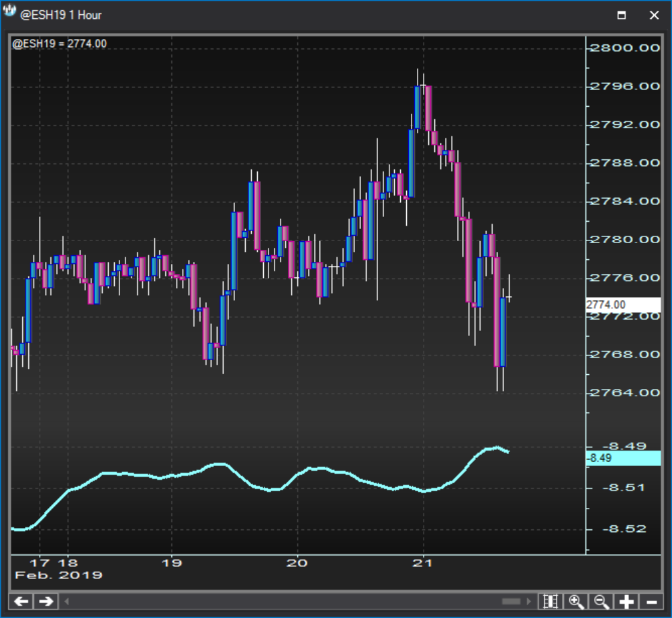Image resolution: width=672 pixels, height=618 pixels.
Task: Click the -8.51 indicator axis label
Action: tap(624, 488)
